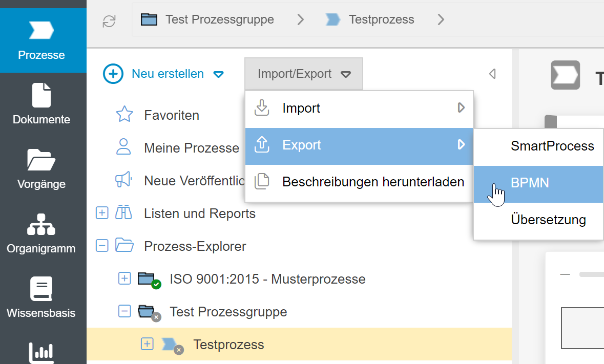The width and height of the screenshot is (604, 364).
Task: Click the refresh icon in breadcrumb bar
Action: [x=109, y=20]
